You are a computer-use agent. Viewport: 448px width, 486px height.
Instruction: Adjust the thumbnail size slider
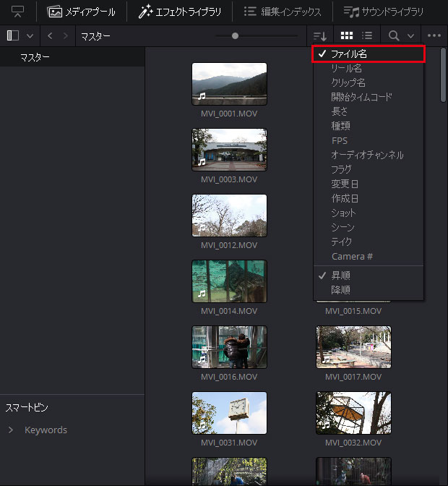[235, 35]
